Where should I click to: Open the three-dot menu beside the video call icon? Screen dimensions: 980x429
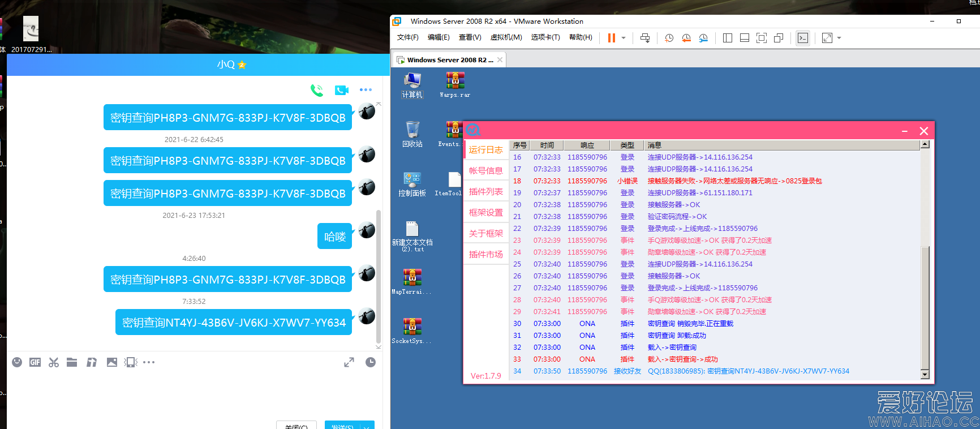tap(366, 90)
